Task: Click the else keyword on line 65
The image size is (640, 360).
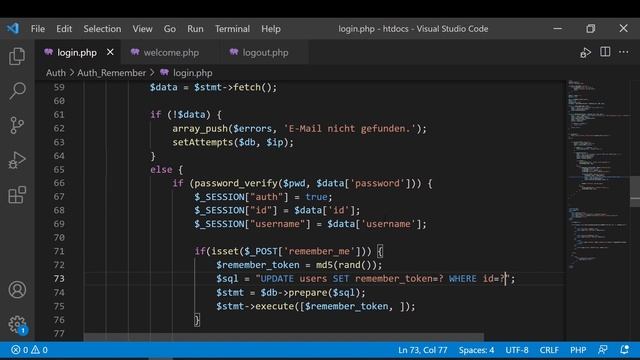Action: (161, 169)
